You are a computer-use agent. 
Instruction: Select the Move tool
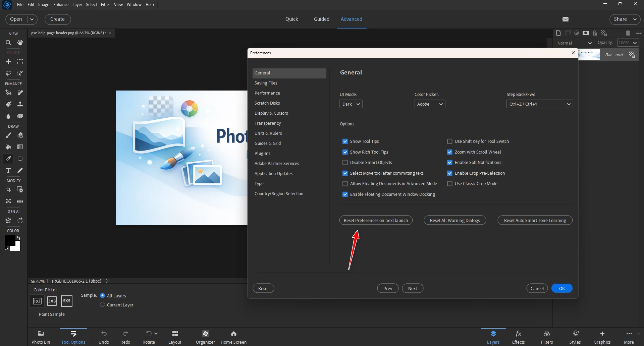pos(8,62)
